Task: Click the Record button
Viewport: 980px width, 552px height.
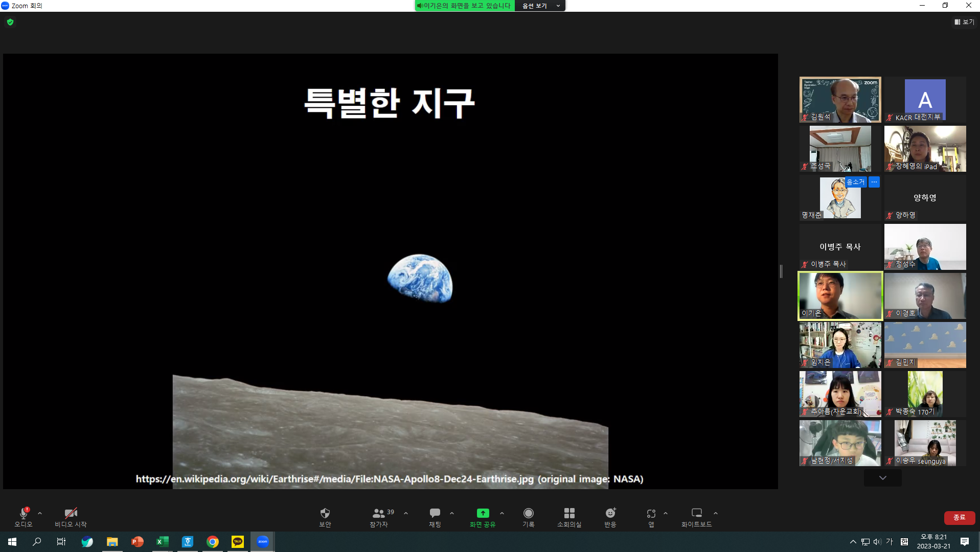Action: 529,513
